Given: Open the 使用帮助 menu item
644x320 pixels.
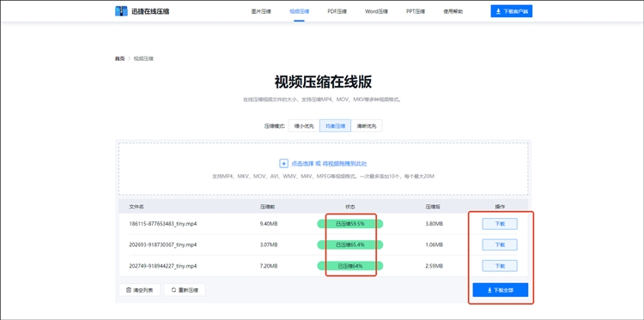Looking at the screenshot, I should 453,11.
